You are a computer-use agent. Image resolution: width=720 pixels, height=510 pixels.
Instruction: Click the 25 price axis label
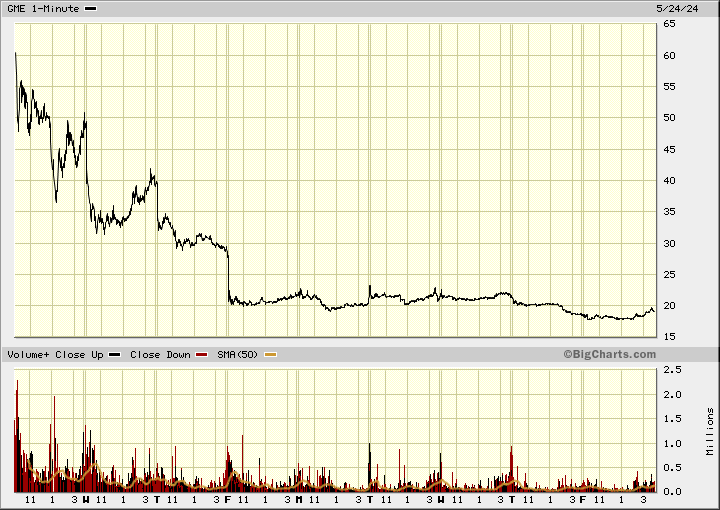(669, 275)
